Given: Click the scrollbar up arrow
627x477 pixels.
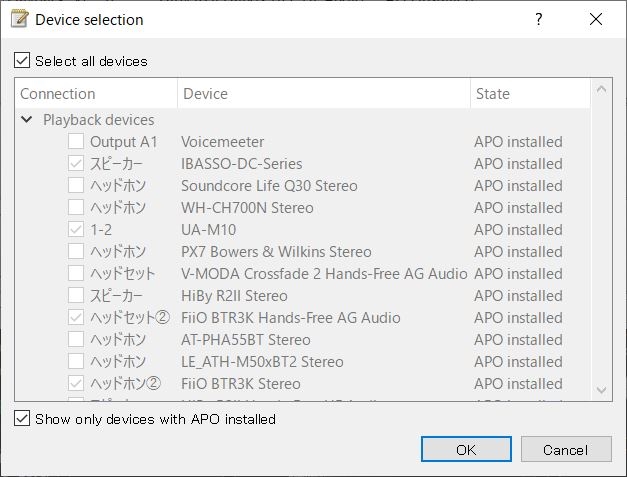Looking at the screenshot, I should coord(601,91).
